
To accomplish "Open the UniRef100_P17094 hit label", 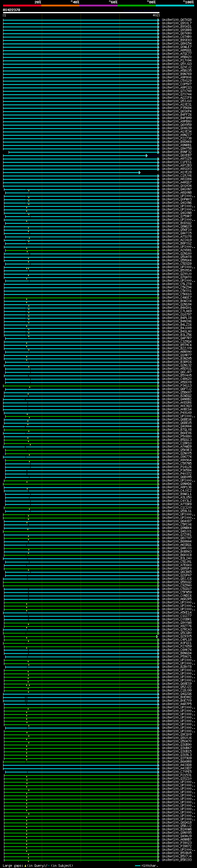I will click(x=176, y=61).
